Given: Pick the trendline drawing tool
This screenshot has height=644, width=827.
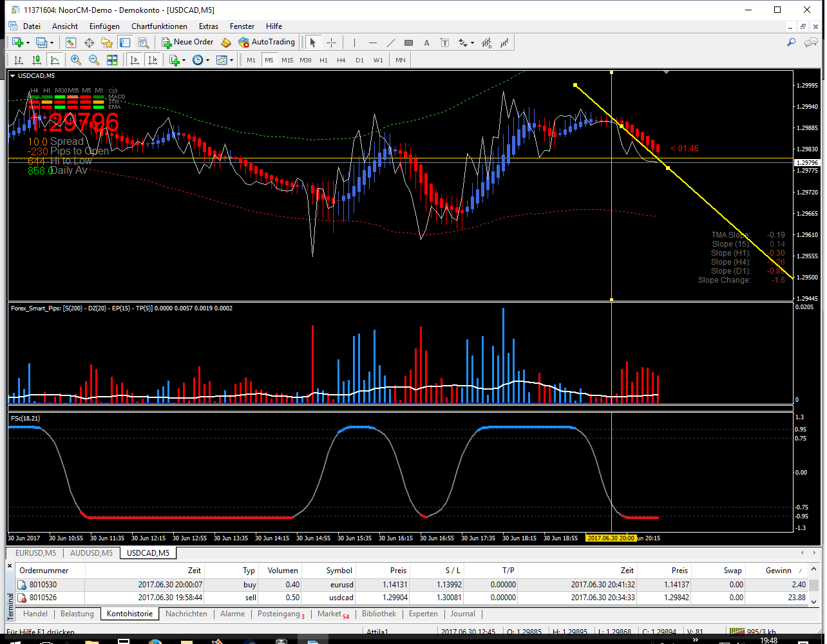Looking at the screenshot, I should pos(390,43).
